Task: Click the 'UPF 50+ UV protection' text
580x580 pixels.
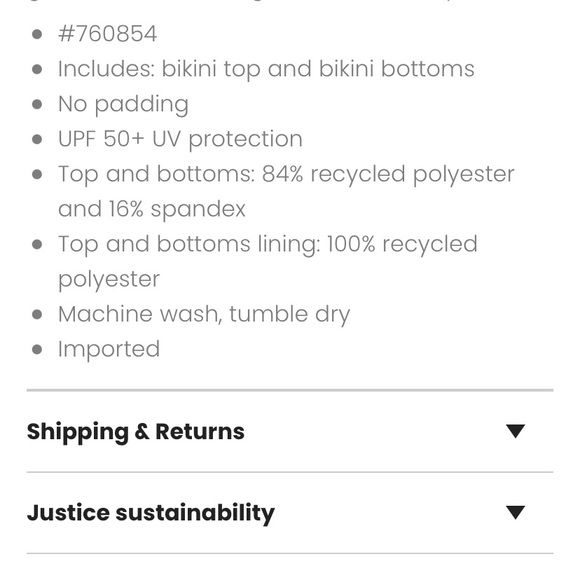Action: tap(181, 139)
